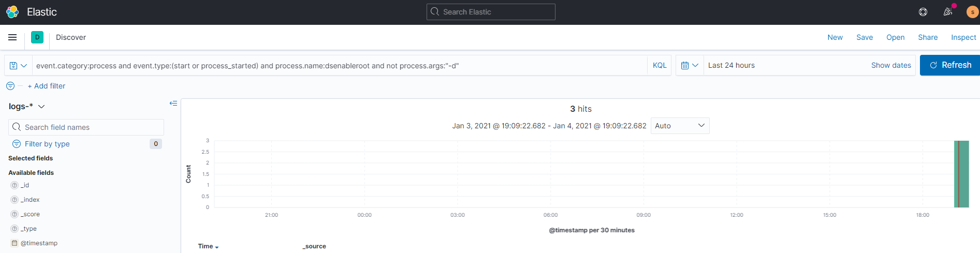This screenshot has height=253, width=980.
Task: Switch query language via KQL
Action: (x=660, y=65)
